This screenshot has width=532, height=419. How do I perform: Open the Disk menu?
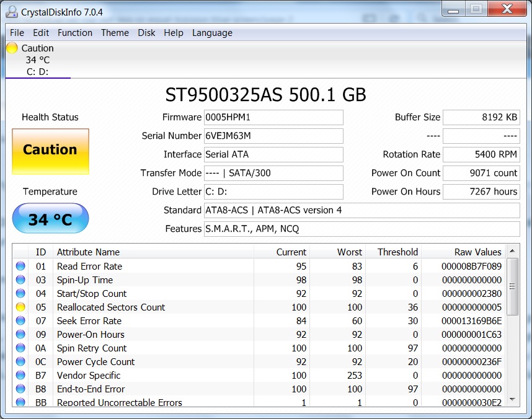(x=146, y=33)
